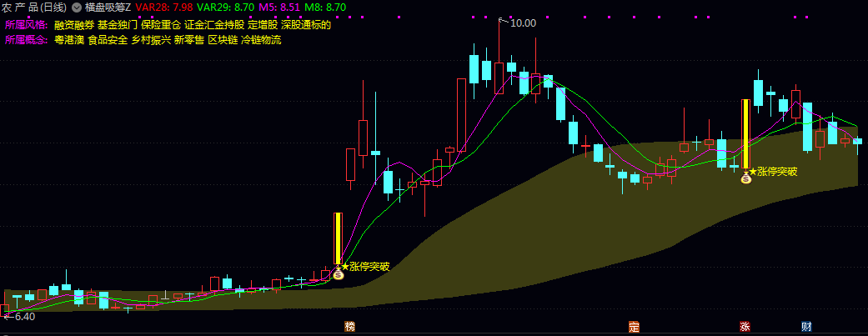Viewport: 868px width, 336px height.
Task: Click the 融资融券 style tag
Action: point(74,25)
